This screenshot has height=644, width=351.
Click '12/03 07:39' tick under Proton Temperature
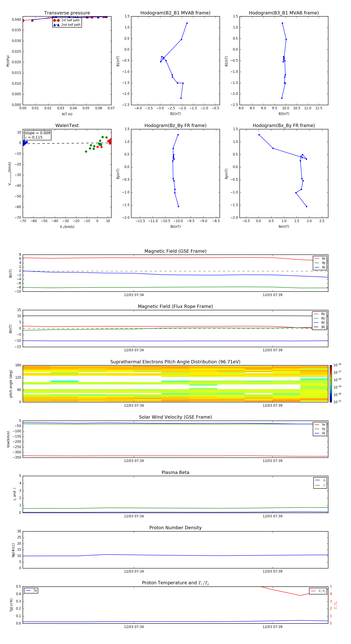(273, 627)
